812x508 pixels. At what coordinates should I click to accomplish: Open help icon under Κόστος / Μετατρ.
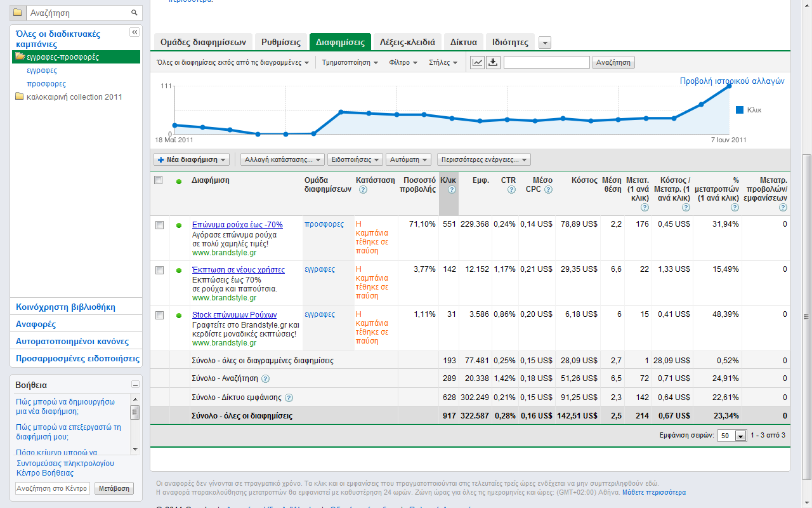[686, 207]
